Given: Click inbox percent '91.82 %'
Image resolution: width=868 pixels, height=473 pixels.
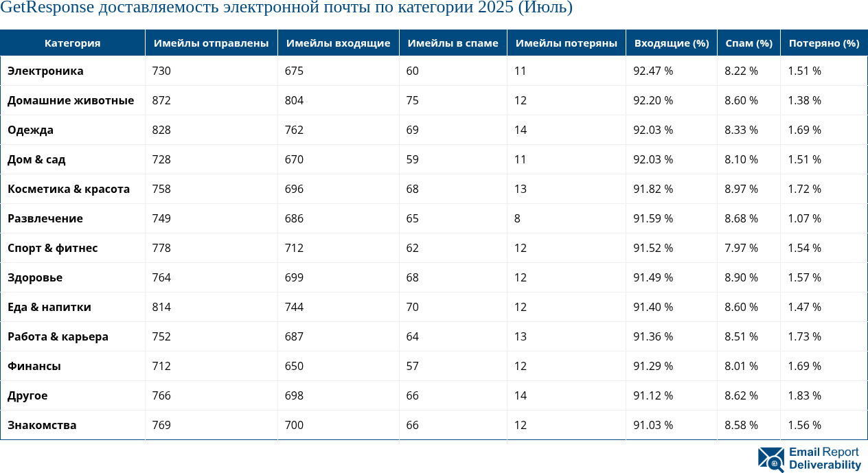Looking at the screenshot, I should tap(653, 189).
